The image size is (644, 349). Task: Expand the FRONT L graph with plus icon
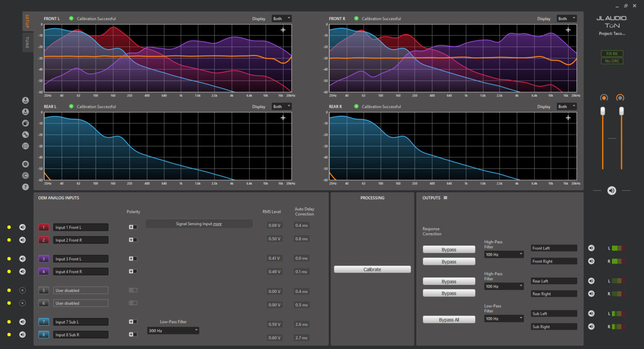click(x=283, y=30)
